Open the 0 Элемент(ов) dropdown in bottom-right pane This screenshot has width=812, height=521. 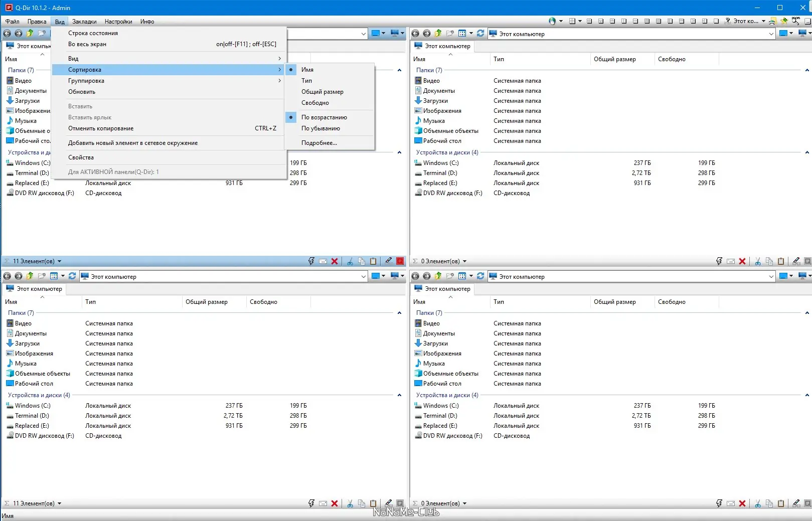464,503
